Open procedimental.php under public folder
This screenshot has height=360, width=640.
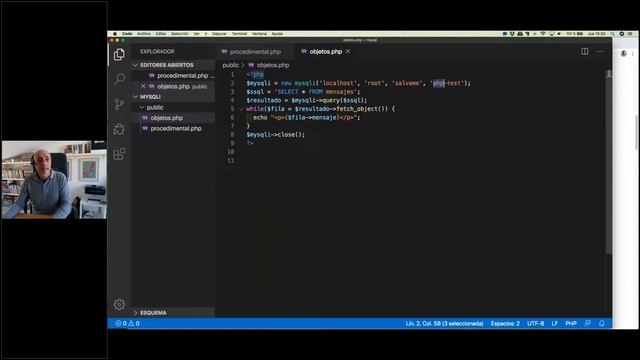click(x=173, y=129)
